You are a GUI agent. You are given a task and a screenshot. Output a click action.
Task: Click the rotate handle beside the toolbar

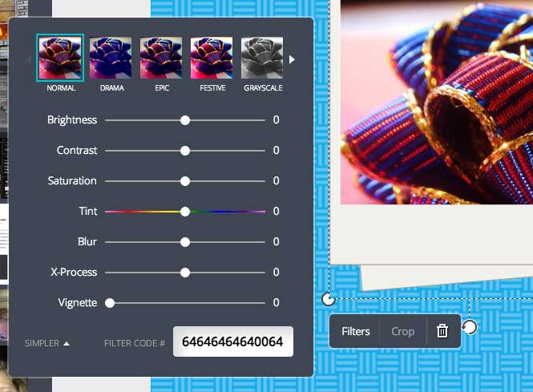click(x=470, y=327)
